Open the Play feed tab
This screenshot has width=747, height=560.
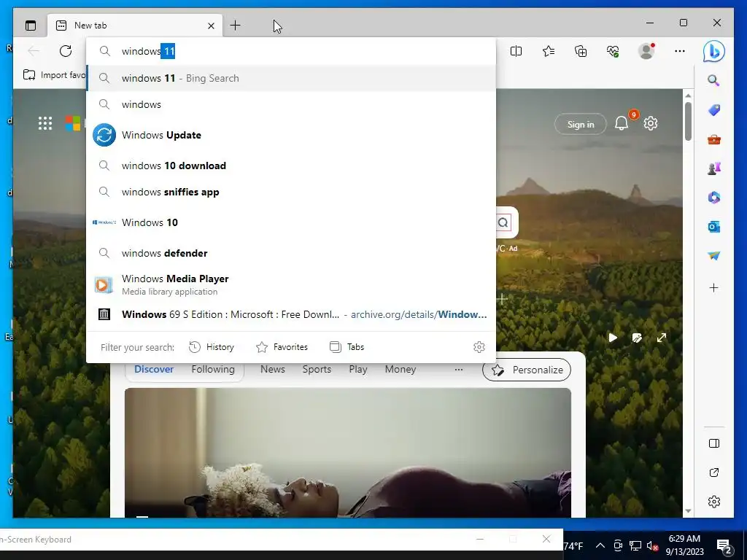point(357,369)
